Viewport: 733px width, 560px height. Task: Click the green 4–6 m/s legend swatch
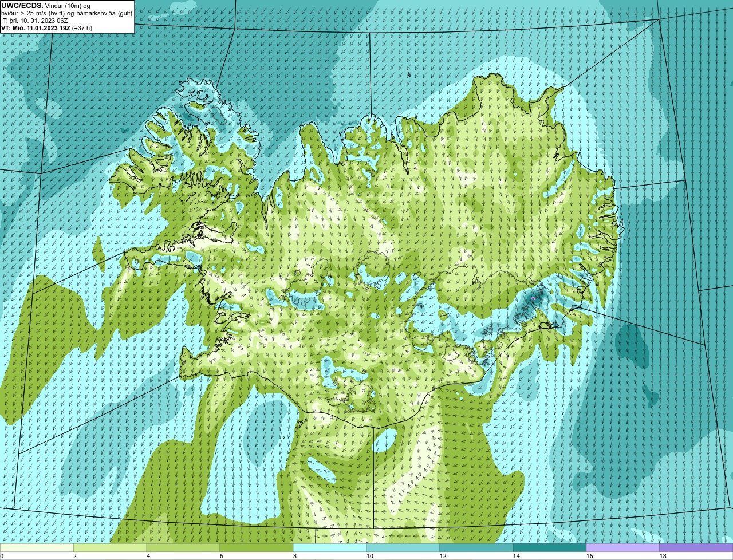(x=183, y=547)
